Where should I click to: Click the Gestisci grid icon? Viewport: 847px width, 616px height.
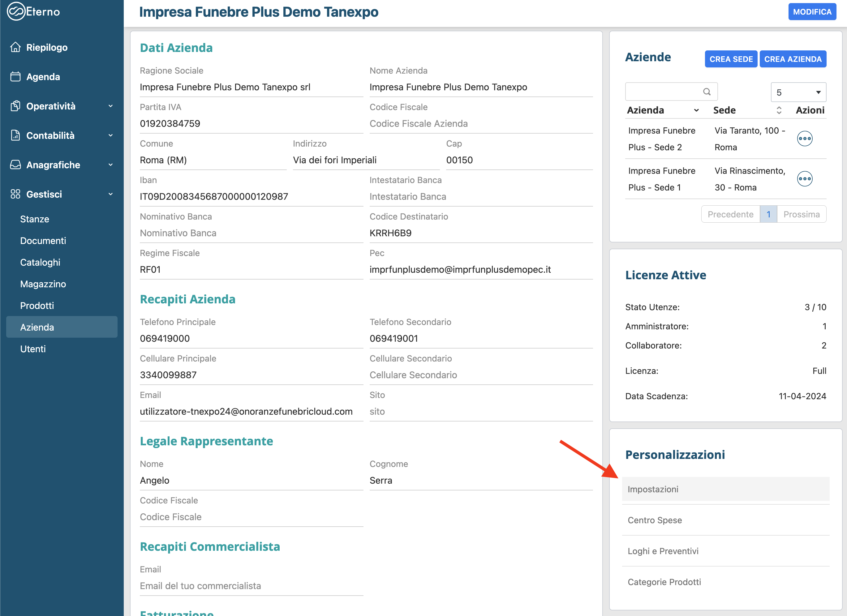15,194
